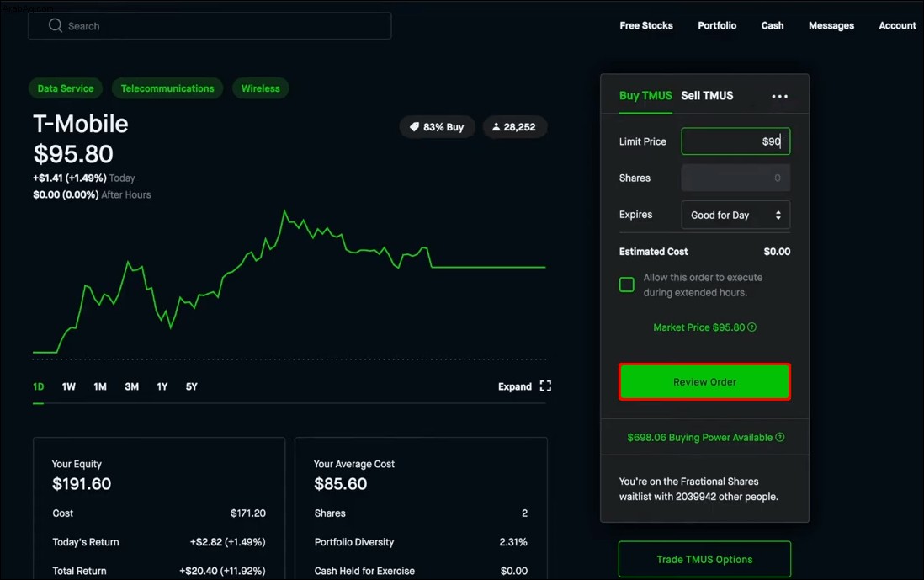Click the Limit Price input field
Screen dimensions: 924x580
point(735,141)
